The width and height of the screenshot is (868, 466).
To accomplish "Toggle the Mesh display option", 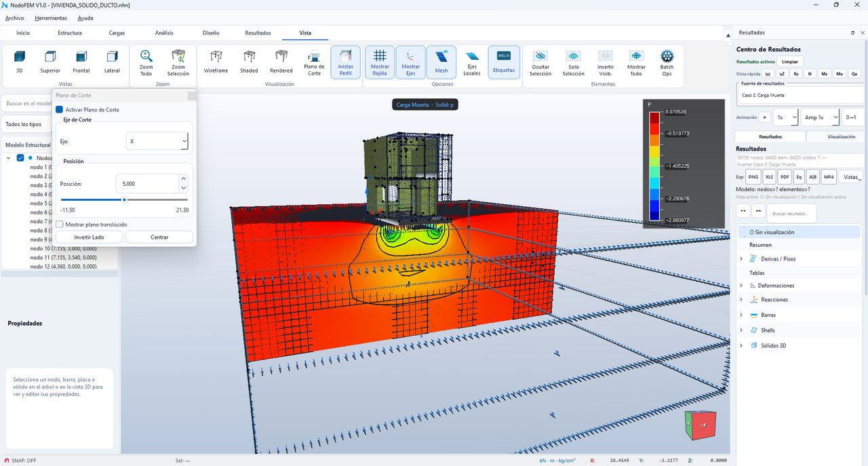I will [x=441, y=62].
